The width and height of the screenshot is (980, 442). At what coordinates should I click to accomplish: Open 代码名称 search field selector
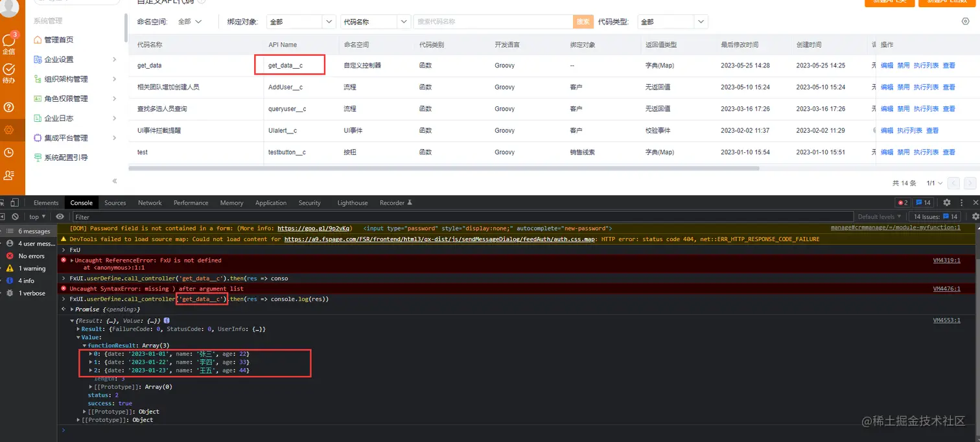pos(376,21)
